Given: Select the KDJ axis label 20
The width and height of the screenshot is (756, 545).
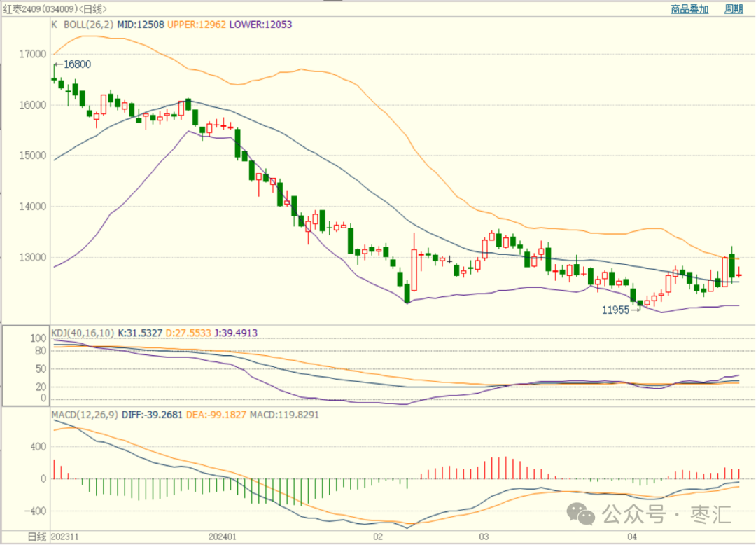Looking at the screenshot, I should [x=41, y=387].
